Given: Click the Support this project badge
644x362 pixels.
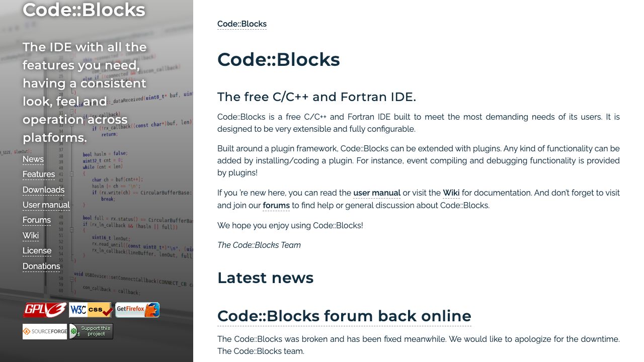Looking at the screenshot, I should pyautogui.click(x=91, y=331).
